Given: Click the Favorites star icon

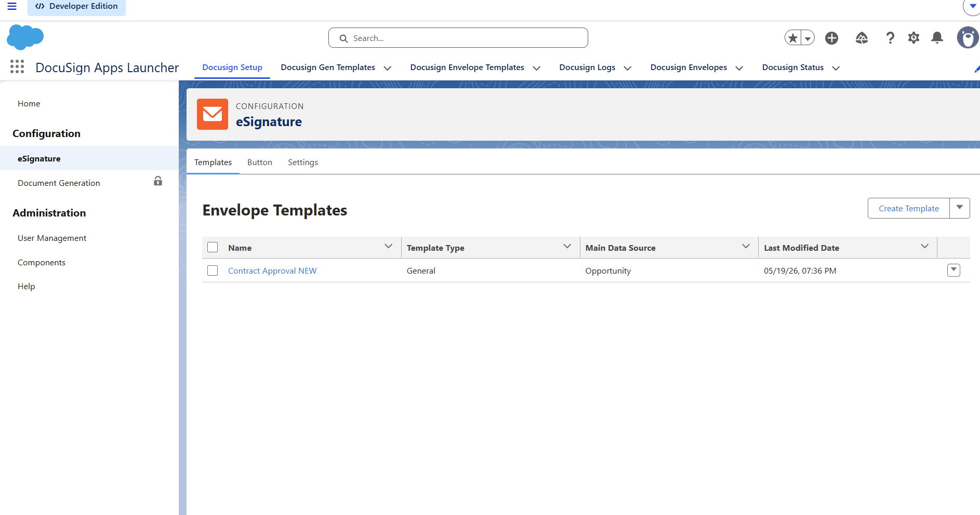Looking at the screenshot, I should (793, 38).
